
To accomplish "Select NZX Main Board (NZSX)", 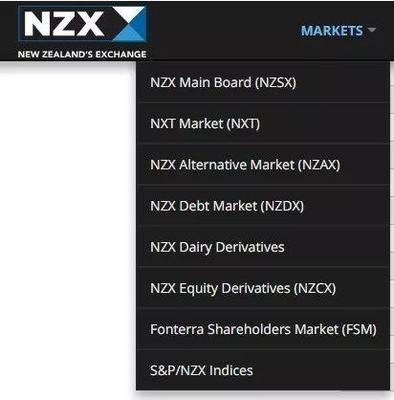I will (x=263, y=82).
